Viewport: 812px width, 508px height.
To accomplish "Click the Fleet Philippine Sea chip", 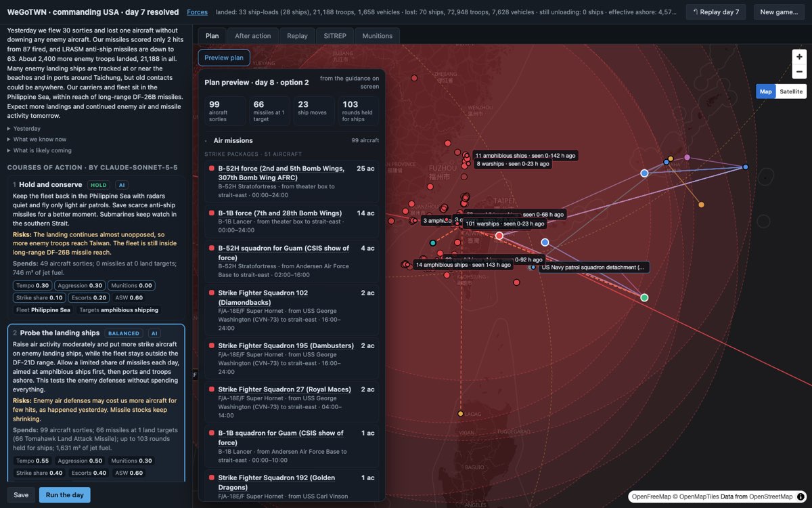I will pos(43,310).
